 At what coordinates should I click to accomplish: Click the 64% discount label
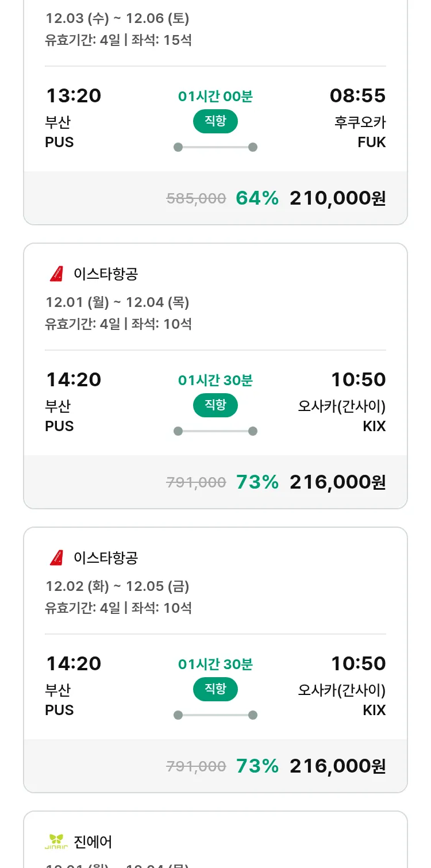pos(257,198)
